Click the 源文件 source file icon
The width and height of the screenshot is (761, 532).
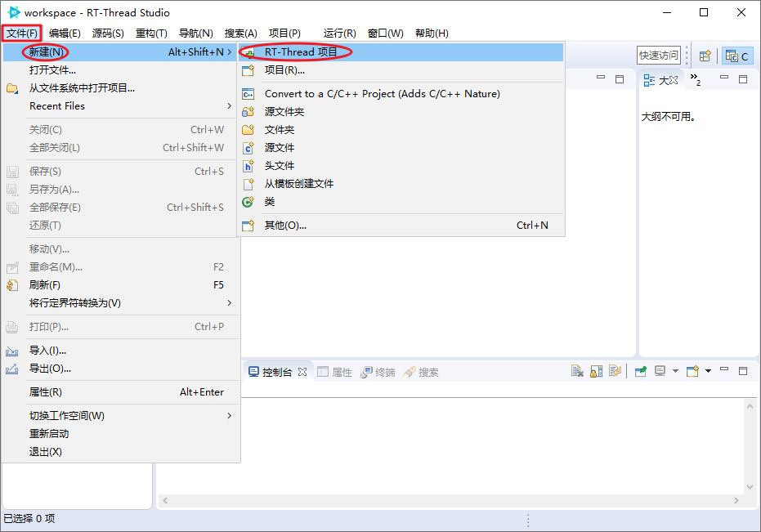(248, 148)
